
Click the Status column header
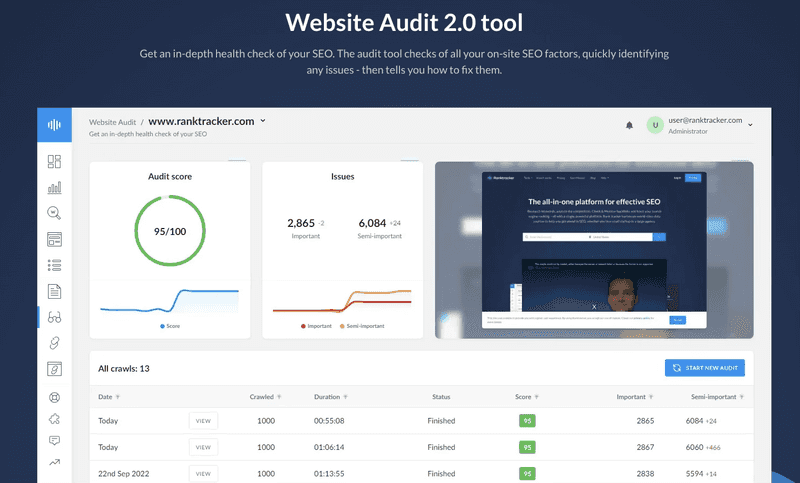click(x=441, y=397)
